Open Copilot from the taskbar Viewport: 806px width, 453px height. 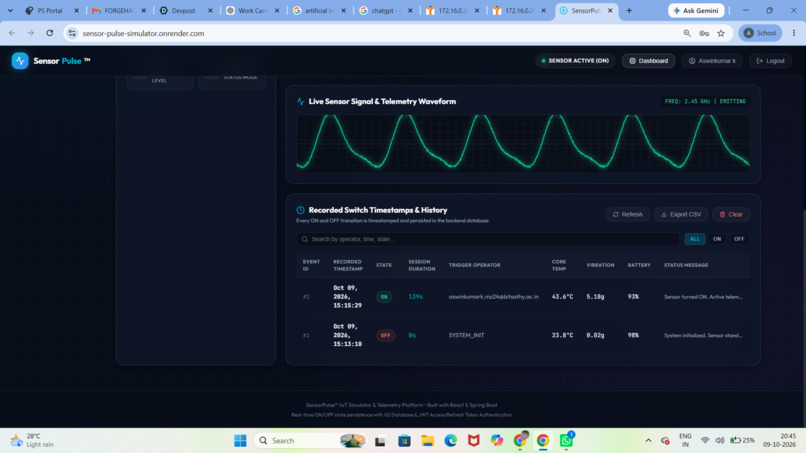pos(497,441)
